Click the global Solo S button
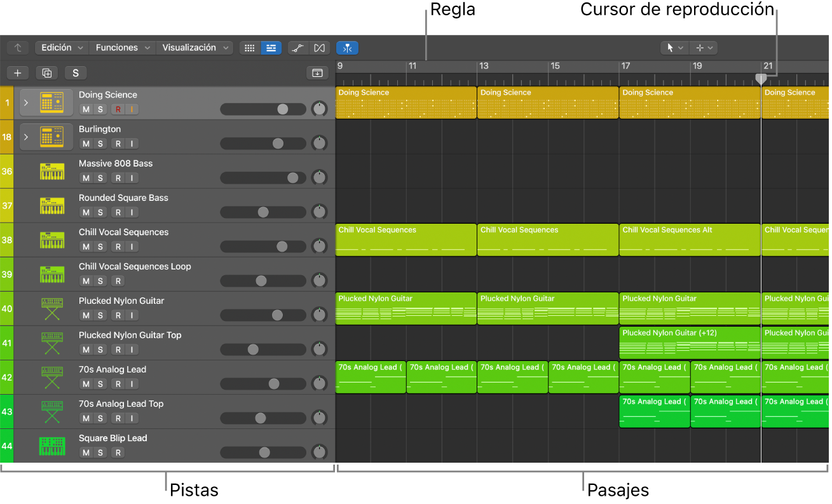 [x=75, y=73]
